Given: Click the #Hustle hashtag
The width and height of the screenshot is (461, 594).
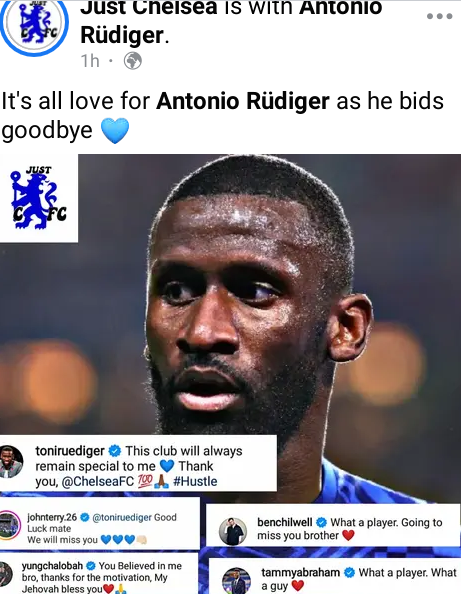Looking at the screenshot, I should (x=195, y=481).
